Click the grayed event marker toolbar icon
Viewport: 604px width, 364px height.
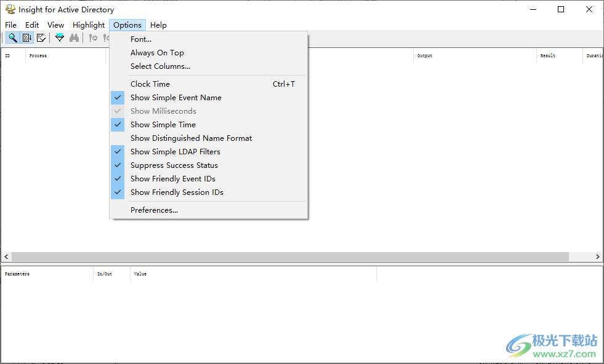pos(93,38)
